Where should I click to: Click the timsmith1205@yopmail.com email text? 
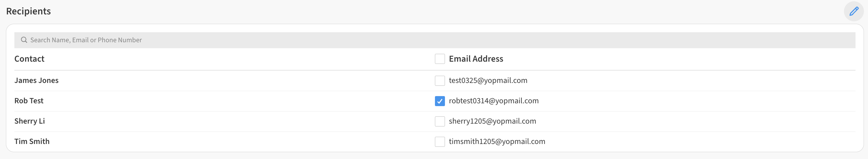497,141
